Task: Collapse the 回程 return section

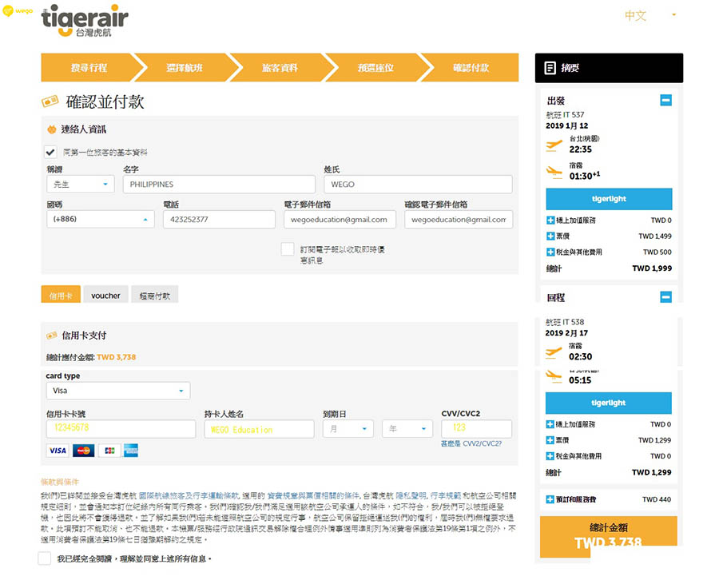Action: pyautogui.click(x=665, y=296)
